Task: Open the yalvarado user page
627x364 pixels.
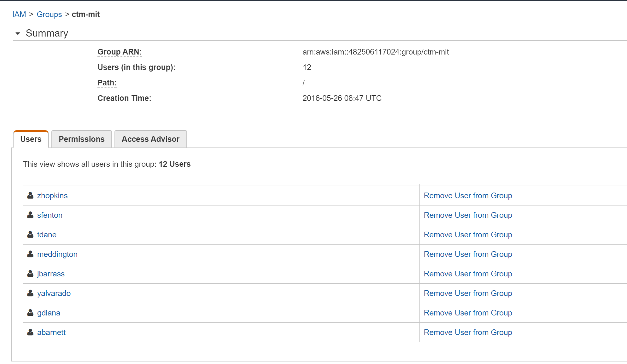Action: 54,293
